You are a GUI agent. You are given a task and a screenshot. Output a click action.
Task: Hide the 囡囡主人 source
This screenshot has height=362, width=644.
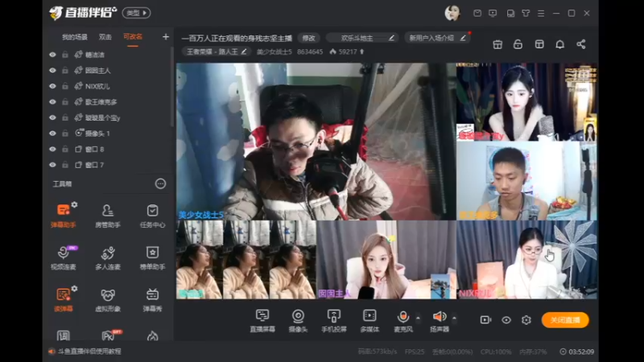point(52,70)
